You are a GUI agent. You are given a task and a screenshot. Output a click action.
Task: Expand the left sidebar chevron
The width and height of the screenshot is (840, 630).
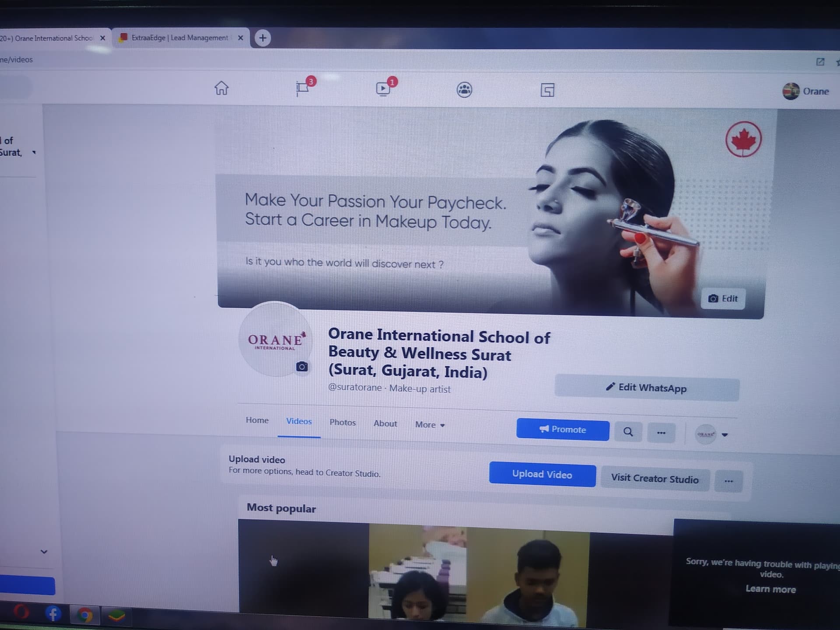pos(44,552)
